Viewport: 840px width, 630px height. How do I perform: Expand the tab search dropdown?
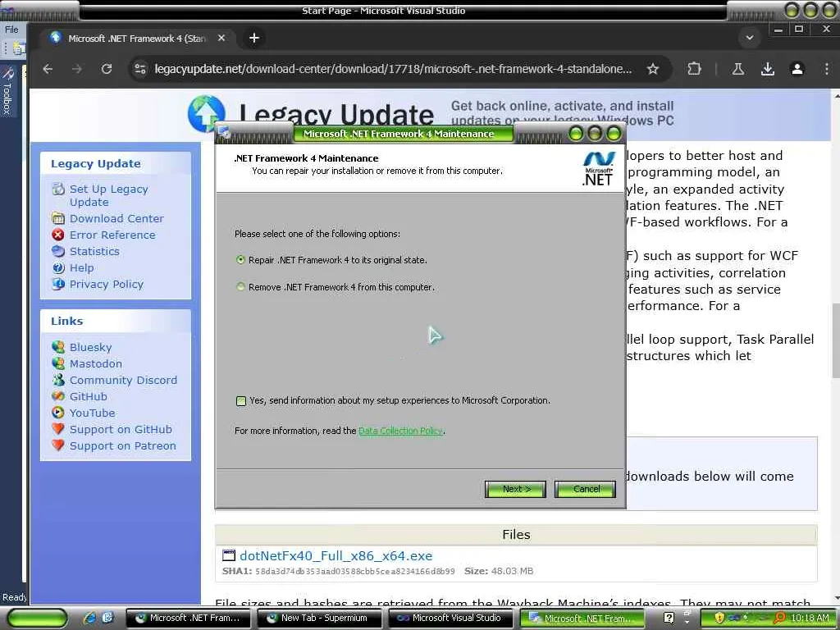(x=750, y=38)
